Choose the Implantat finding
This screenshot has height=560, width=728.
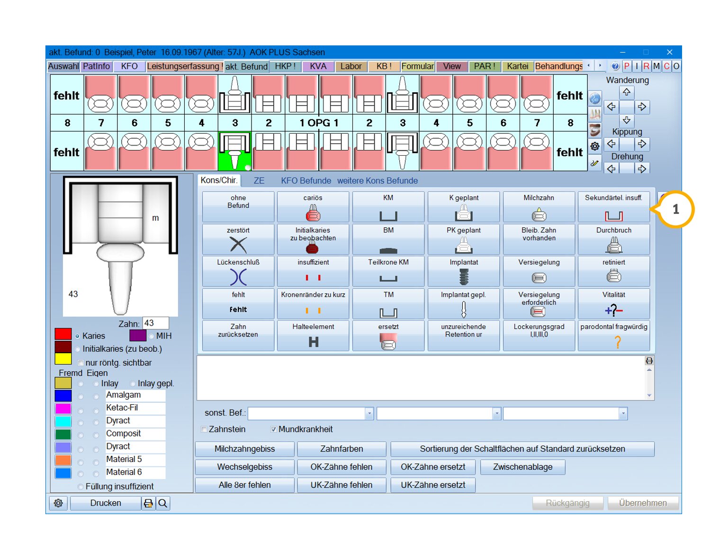(x=464, y=271)
